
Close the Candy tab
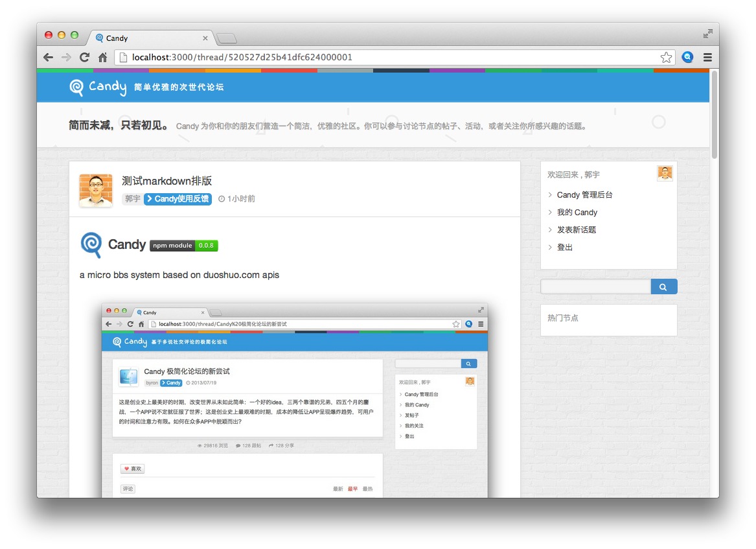click(205, 38)
